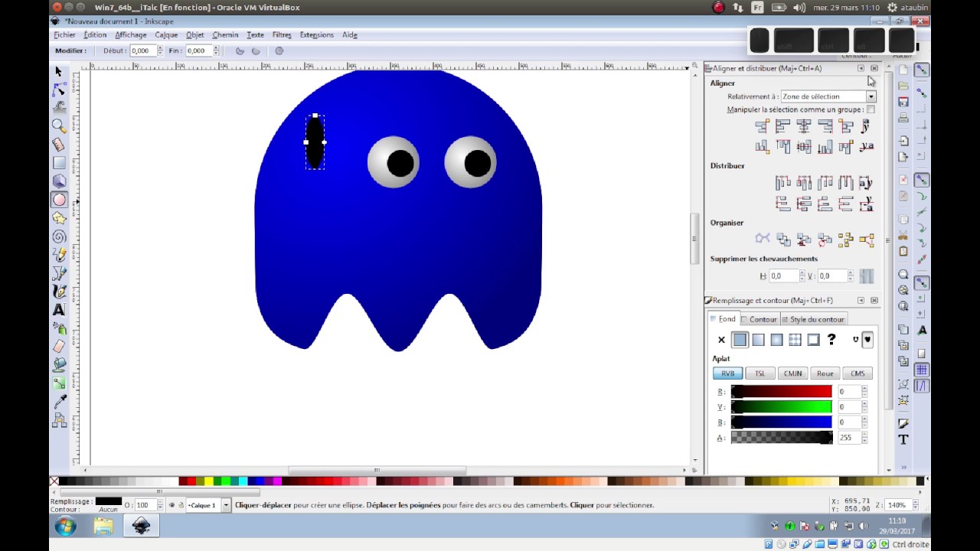The height and width of the screenshot is (551, 980).
Task: Click the Inkscape taskbar button
Action: pyautogui.click(x=141, y=526)
